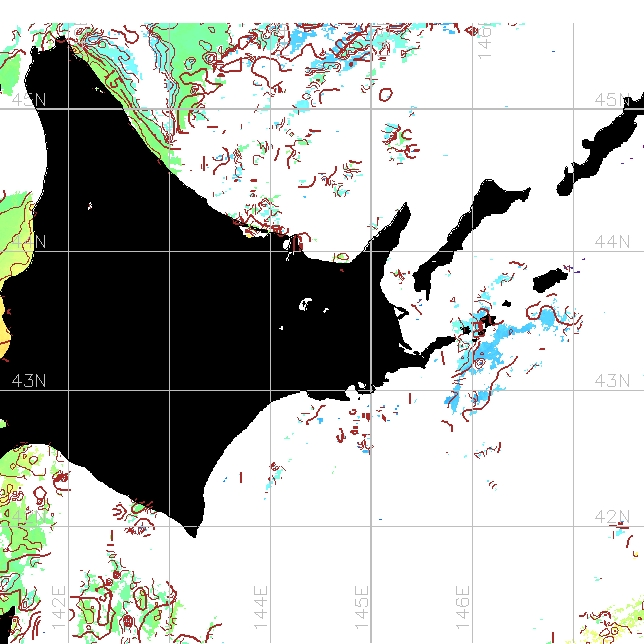Click the 142E longitude label

click(59, 608)
